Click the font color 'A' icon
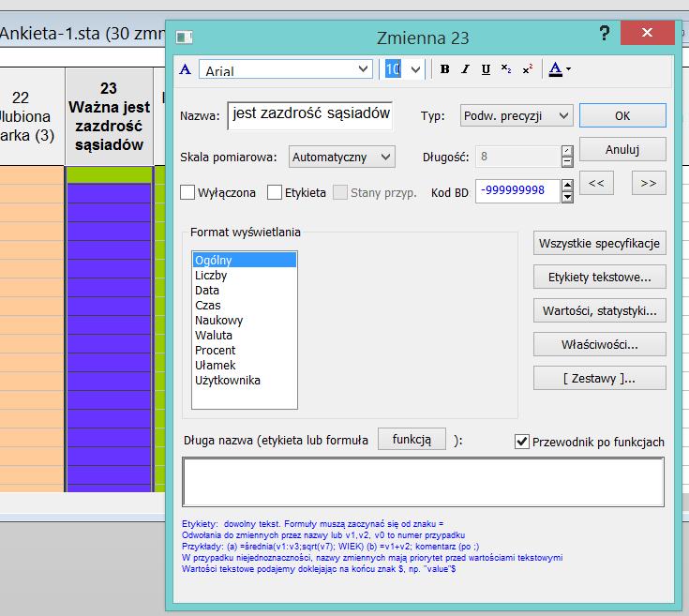 pos(555,69)
